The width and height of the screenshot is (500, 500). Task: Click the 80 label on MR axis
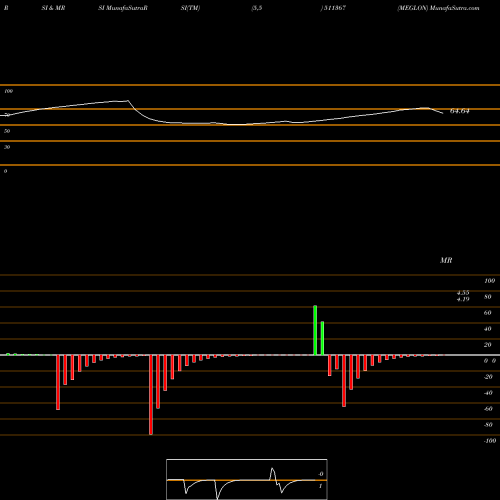coord(488,297)
